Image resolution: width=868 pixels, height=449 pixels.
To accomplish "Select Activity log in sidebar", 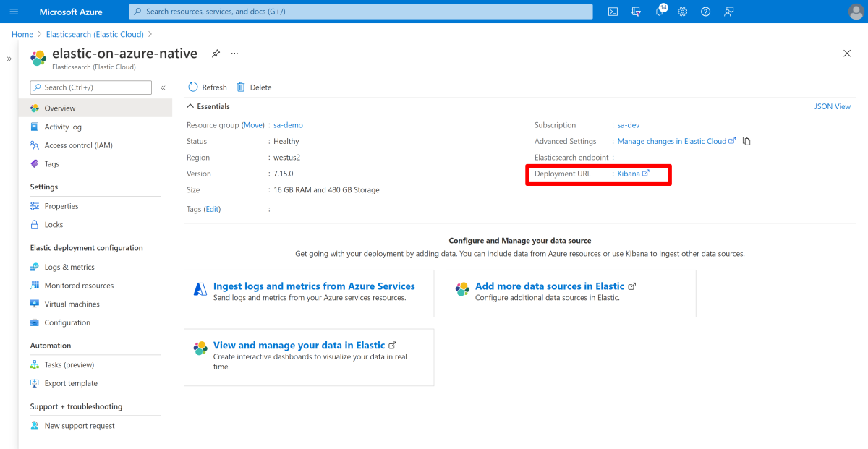I will point(63,127).
